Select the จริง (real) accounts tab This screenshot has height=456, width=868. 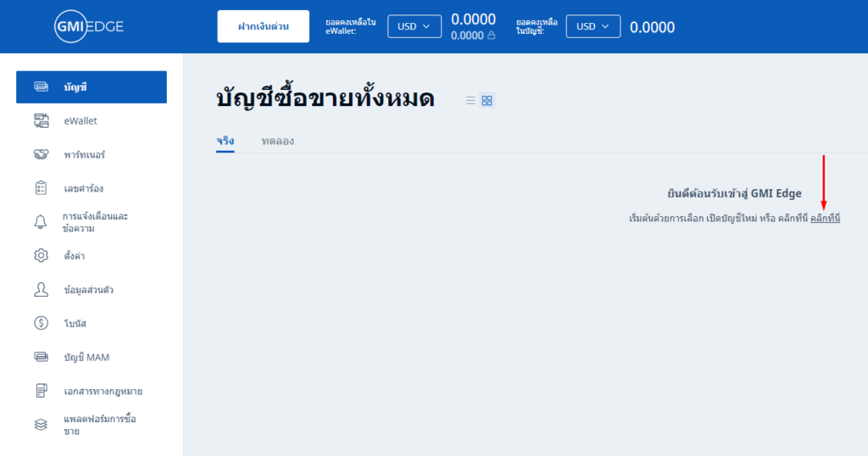tap(225, 141)
